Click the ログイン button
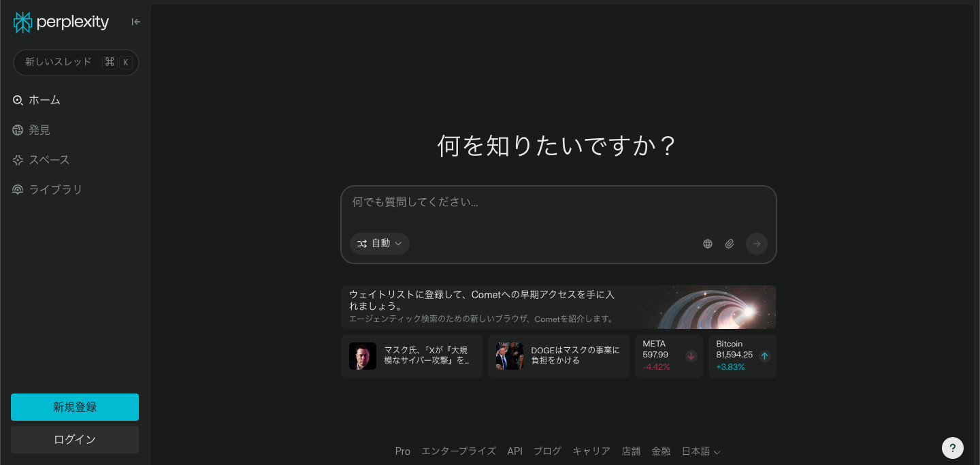980x465 pixels. click(75, 440)
